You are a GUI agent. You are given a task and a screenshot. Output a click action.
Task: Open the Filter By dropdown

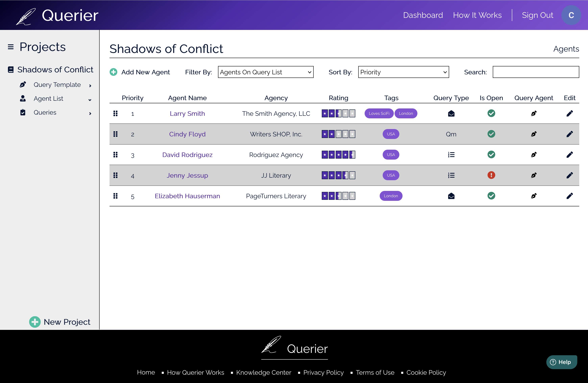pos(266,72)
